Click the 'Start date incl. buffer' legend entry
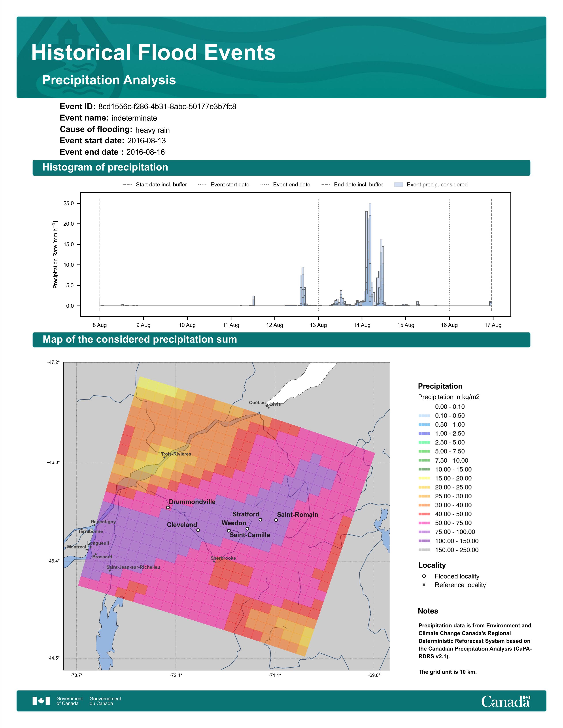This screenshot has height=728, width=563. [x=155, y=185]
